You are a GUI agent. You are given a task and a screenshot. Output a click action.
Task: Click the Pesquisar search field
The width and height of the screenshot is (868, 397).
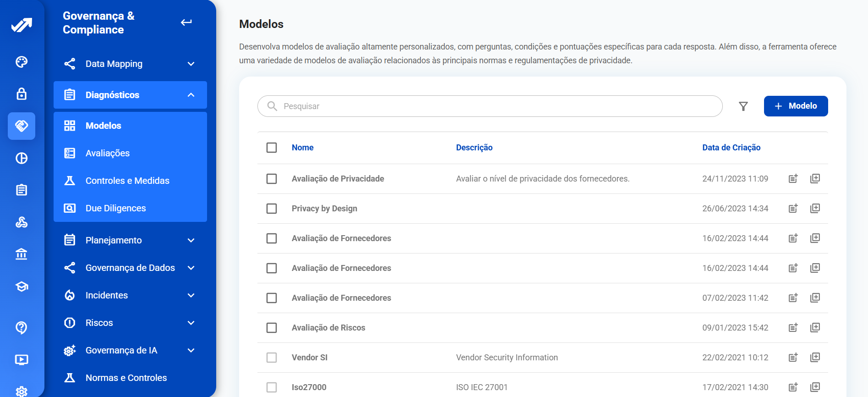tap(495, 106)
